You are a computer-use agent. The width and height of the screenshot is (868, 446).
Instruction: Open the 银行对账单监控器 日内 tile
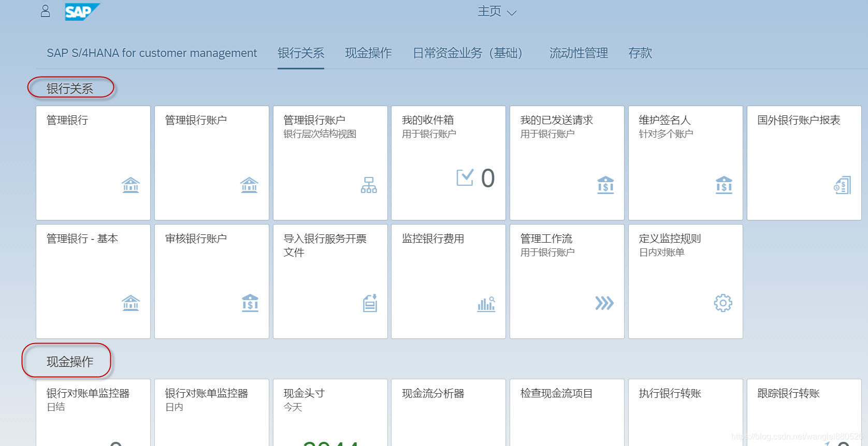tap(212, 412)
